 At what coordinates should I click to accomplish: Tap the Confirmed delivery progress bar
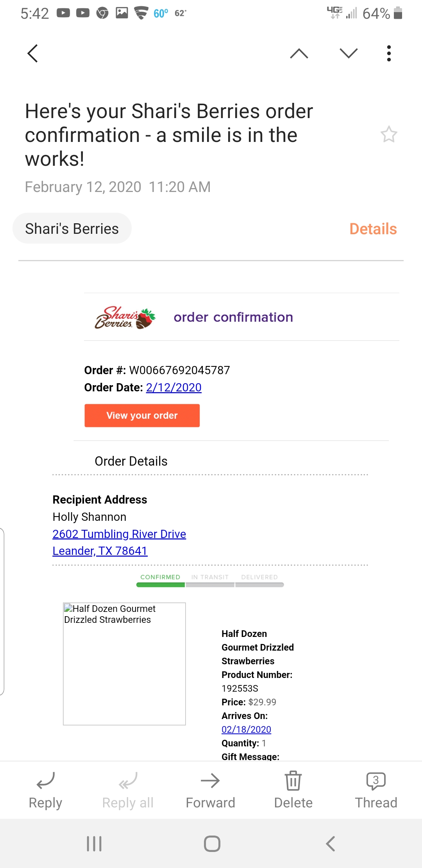[x=160, y=585]
